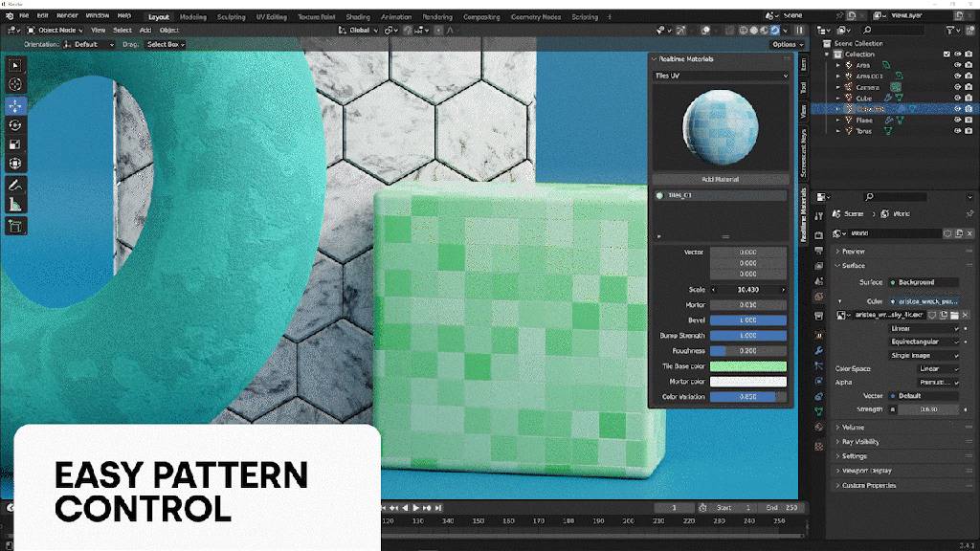Open the Options button in viewport header
Screen dimensions: 980x551
(x=787, y=44)
